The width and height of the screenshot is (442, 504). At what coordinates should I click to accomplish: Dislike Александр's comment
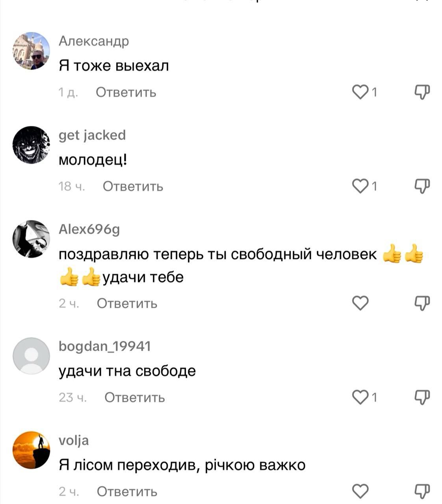tap(422, 92)
